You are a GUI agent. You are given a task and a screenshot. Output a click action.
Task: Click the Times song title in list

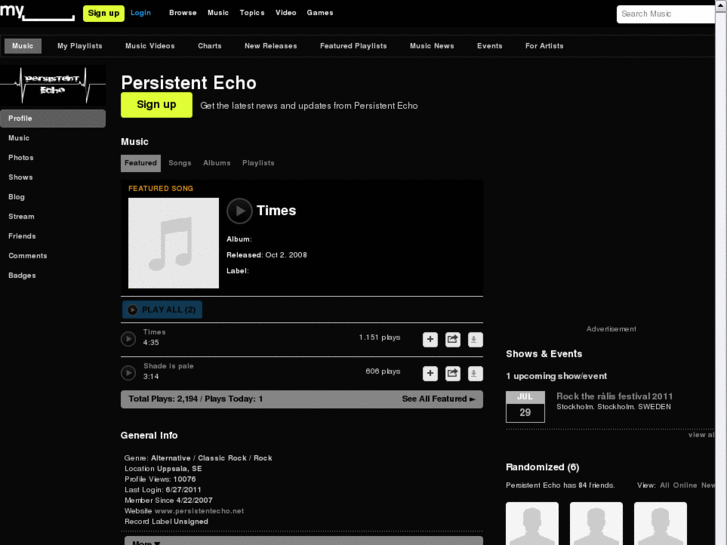pyautogui.click(x=154, y=332)
